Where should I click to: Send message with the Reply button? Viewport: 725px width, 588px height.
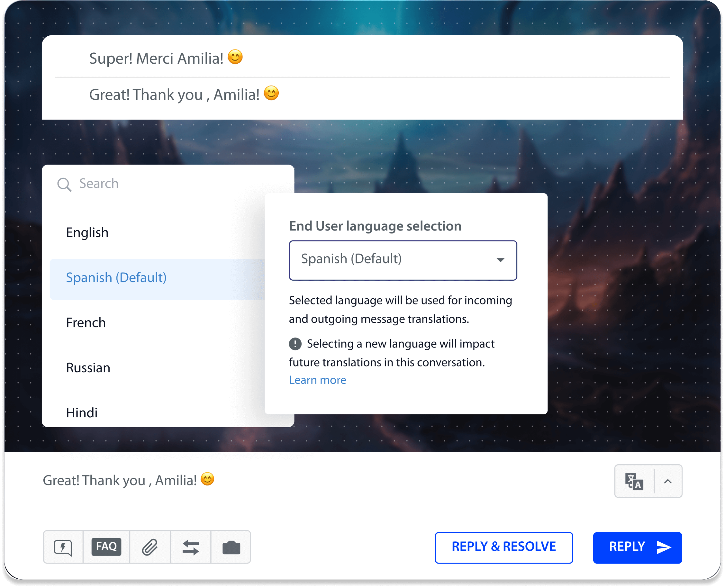[x=637, y=548]
